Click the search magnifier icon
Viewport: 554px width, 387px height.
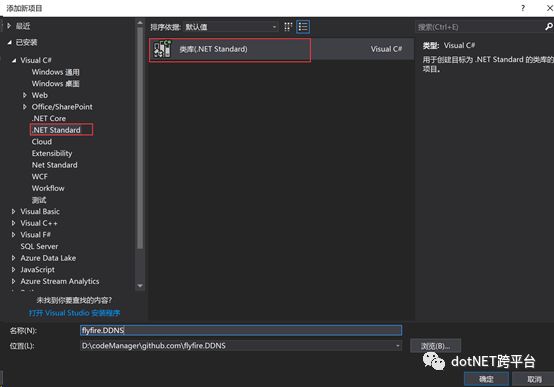point(549,27)
